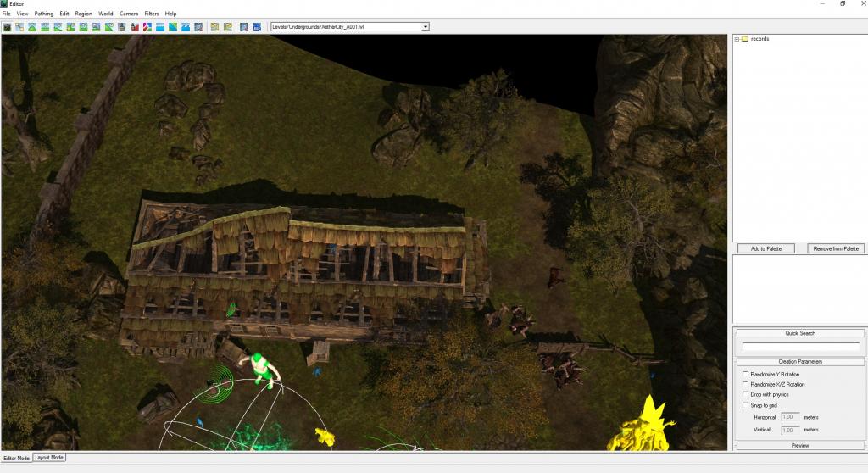The image size is (868, 473).
Task: Click the blue water layer icon
Action: 160,26
